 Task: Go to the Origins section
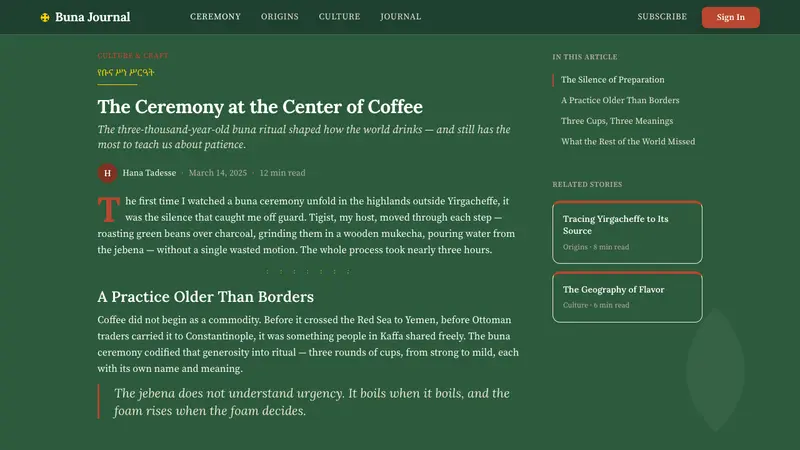click(280, 17)
